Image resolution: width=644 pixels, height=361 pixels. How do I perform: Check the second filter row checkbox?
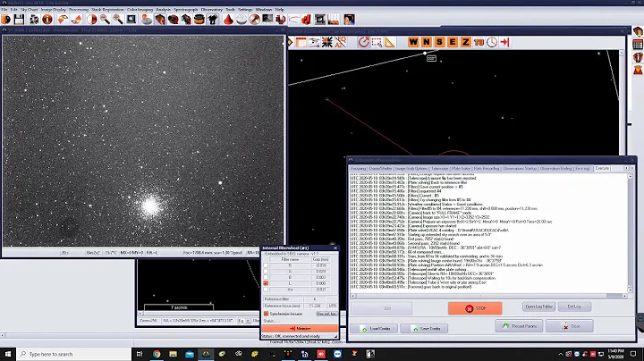pos(266,271)
